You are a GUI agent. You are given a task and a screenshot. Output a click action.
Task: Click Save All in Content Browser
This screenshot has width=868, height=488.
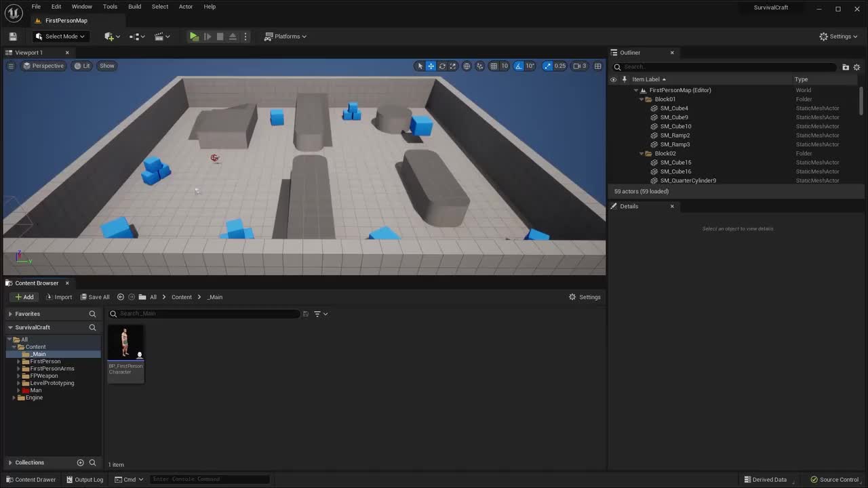tap(94, 297)
